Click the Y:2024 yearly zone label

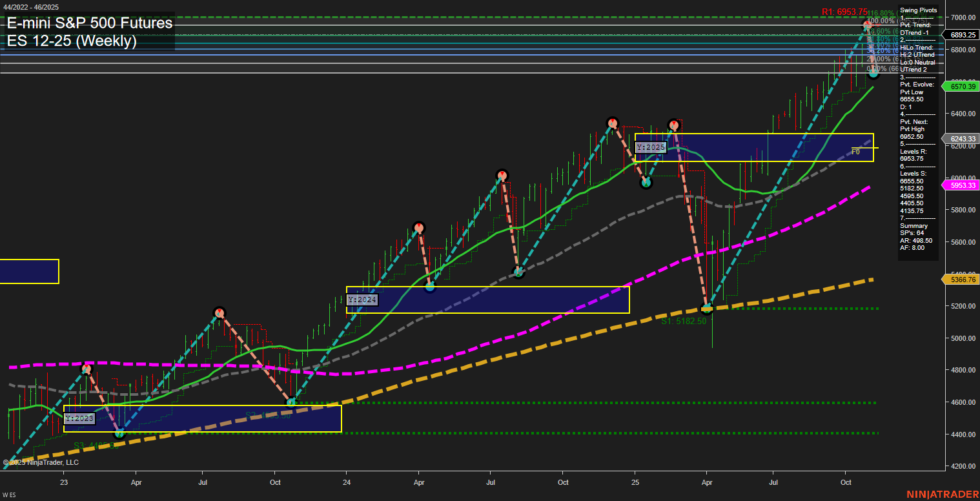(x=362, y=300)
